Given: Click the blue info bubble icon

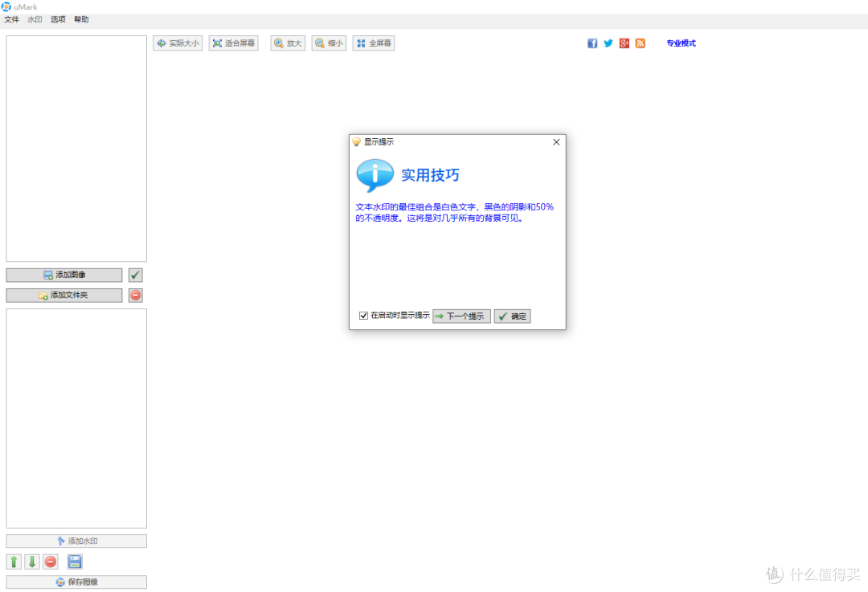Looking at the screenshot, I should 375,175.
